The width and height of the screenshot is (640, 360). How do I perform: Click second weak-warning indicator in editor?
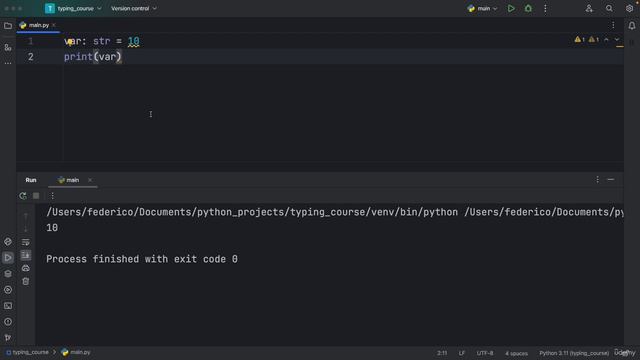click(593, 40)
